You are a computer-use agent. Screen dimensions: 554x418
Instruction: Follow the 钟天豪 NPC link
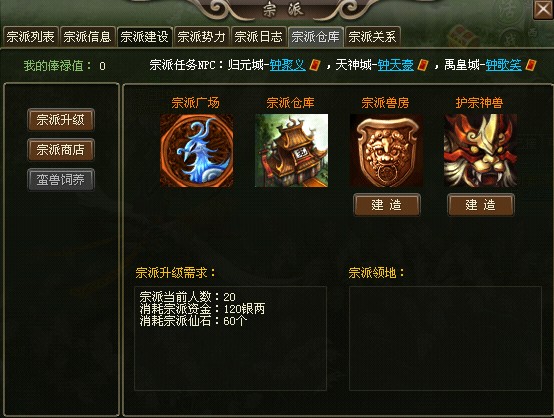[x=396, y=65]
